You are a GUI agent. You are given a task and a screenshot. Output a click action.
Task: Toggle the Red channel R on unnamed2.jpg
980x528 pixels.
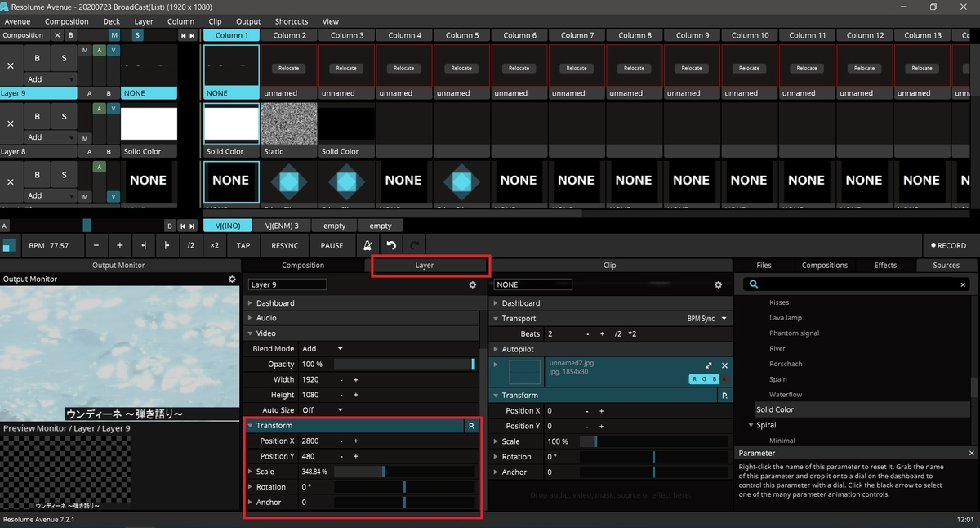(695, 379)
